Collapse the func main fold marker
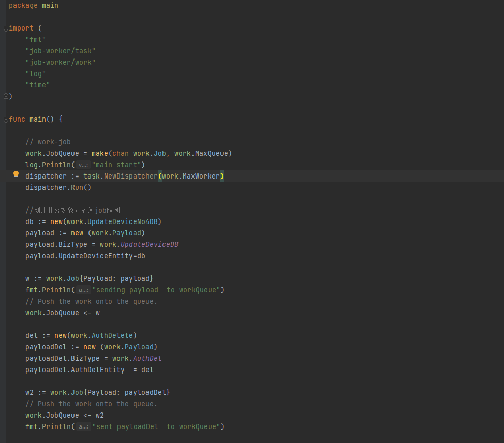The height and width of the screenshot is (443, 504). click(6, 120)
